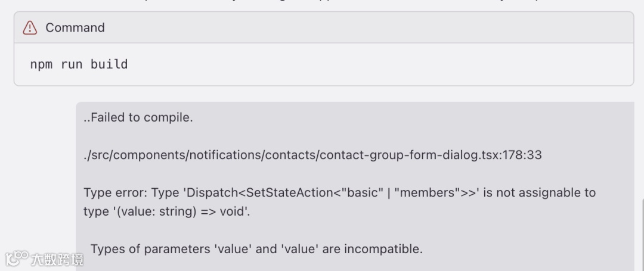Click the red warning triangle icon
Screen dimensions: 644x271
pyautogui.click(x=30, y=27)
